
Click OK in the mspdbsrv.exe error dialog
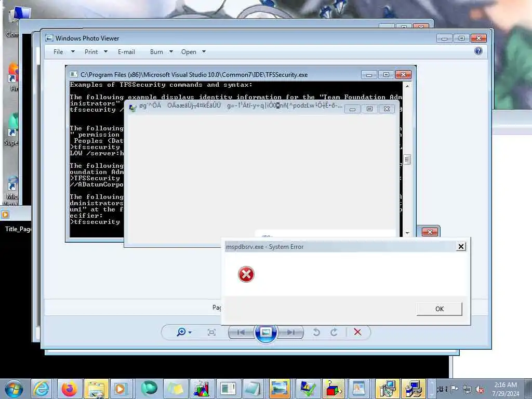(440, 309)
